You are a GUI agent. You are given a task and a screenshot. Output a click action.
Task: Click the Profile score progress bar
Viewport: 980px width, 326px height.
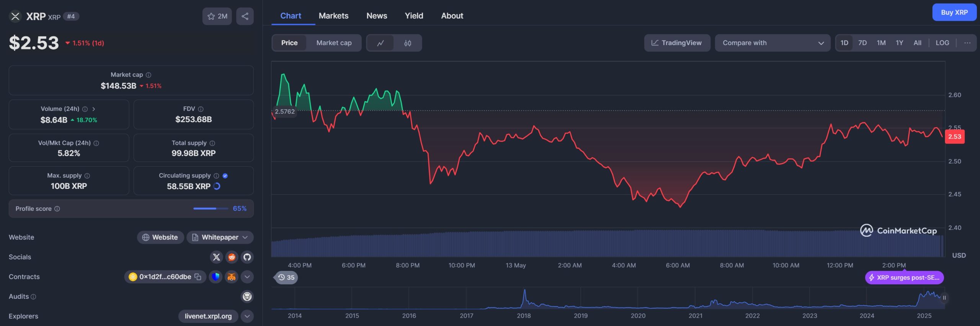(x=211, y=209)
